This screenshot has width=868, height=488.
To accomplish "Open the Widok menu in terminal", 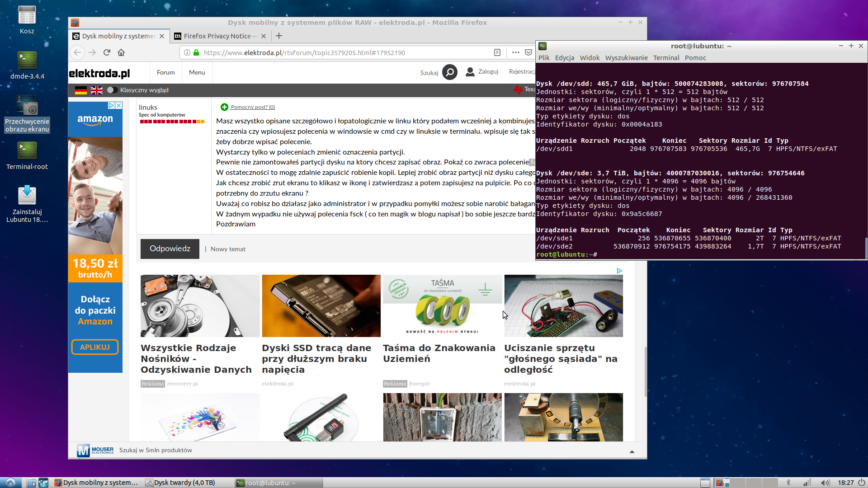I will coord(590,58).
